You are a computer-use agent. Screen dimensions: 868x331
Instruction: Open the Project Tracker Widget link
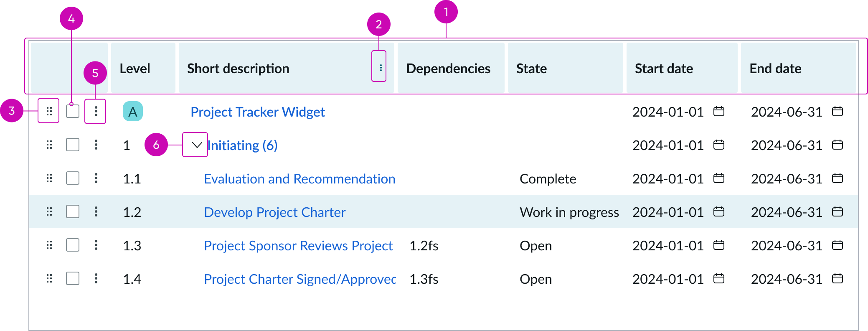pos(257,112)
